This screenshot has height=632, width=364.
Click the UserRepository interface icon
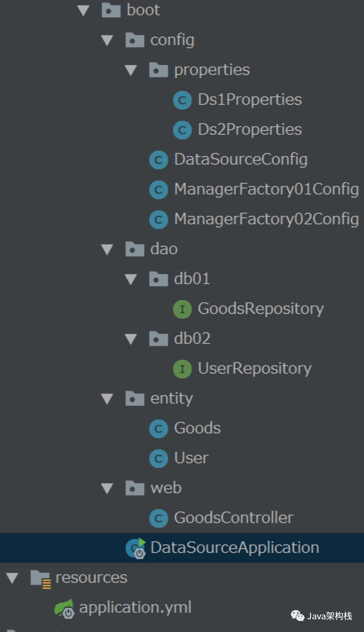click(x=182, y=369)
